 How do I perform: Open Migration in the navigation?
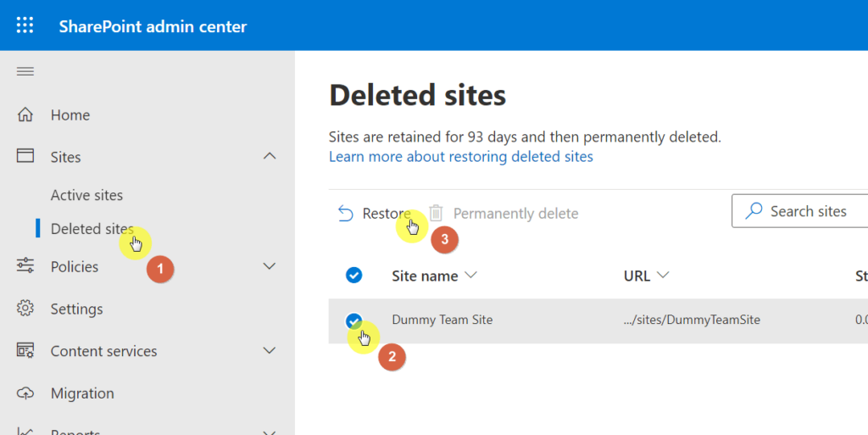(82, 393)
